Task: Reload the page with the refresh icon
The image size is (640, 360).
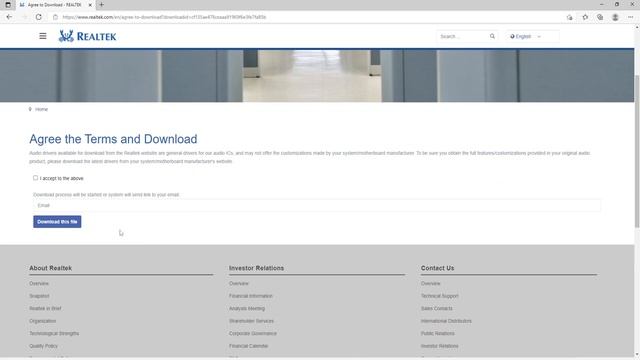Action: tap(39, 17)
